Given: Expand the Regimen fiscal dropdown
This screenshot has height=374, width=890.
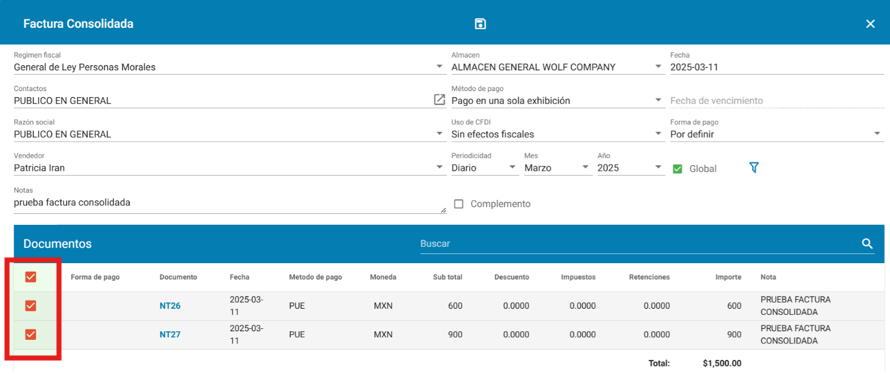Looking at the screenshot, I should (x=440, y=67).
